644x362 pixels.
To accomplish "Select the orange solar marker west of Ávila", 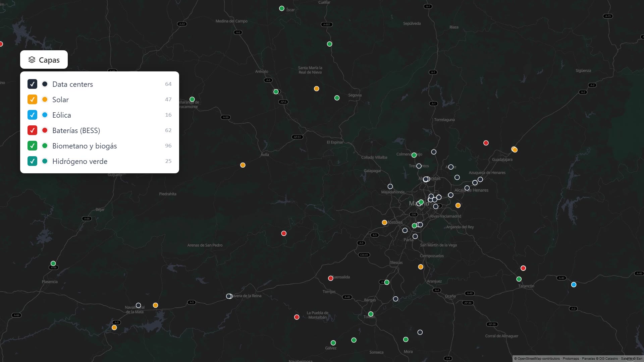I will (x=243, y=165).
